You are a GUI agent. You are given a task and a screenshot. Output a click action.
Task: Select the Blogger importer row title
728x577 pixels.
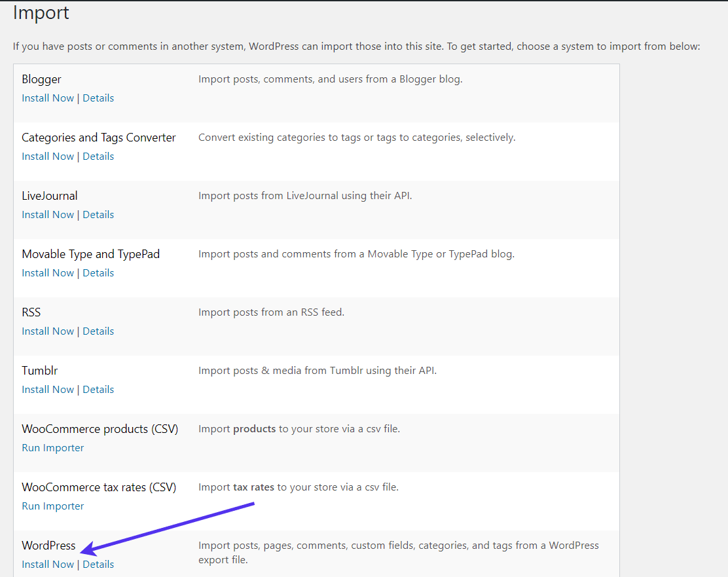41,79
